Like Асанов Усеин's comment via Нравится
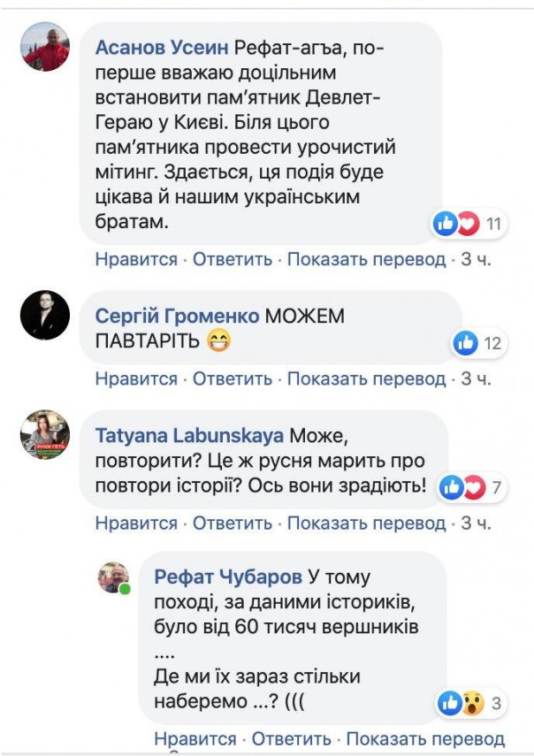 (x=136, y=259)
